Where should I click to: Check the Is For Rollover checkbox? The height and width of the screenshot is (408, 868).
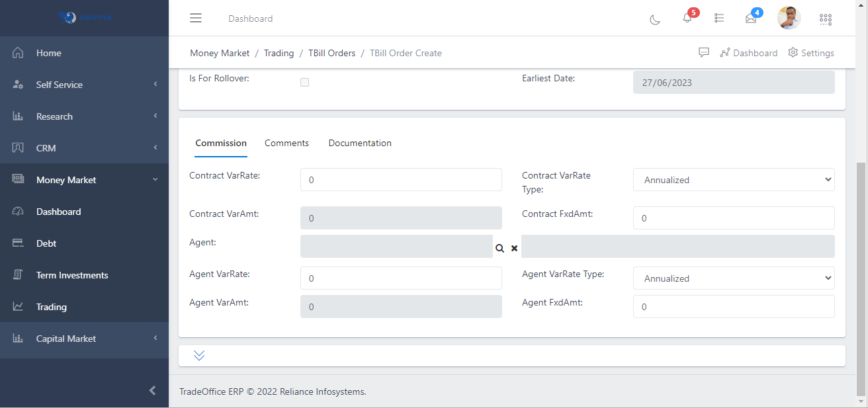click(304, 83)
